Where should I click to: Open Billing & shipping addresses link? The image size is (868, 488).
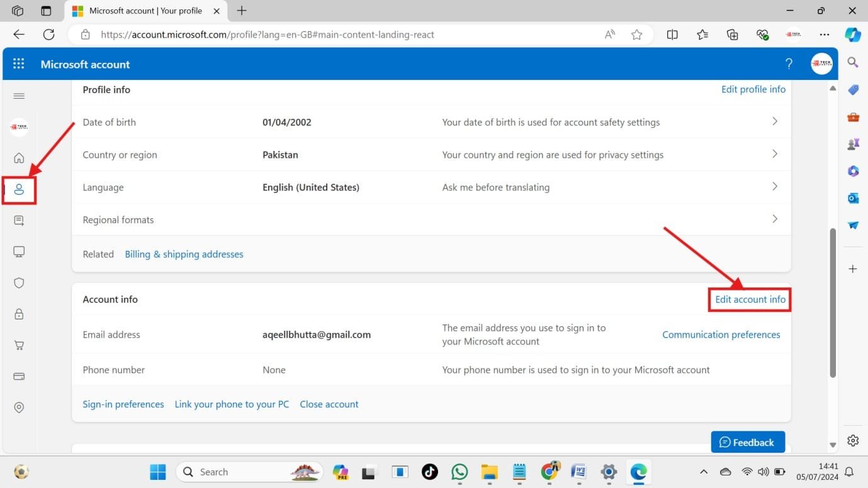pos(184,254)
